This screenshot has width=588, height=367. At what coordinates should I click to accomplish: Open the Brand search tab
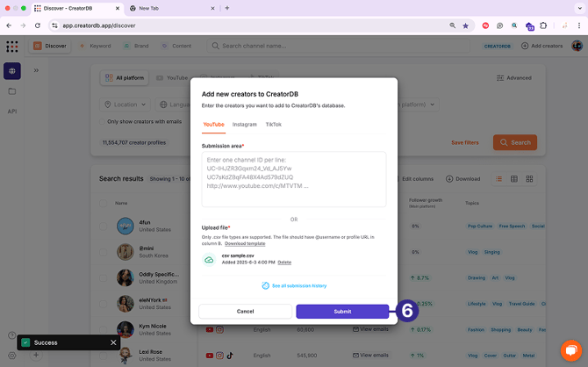click(137, 46)
